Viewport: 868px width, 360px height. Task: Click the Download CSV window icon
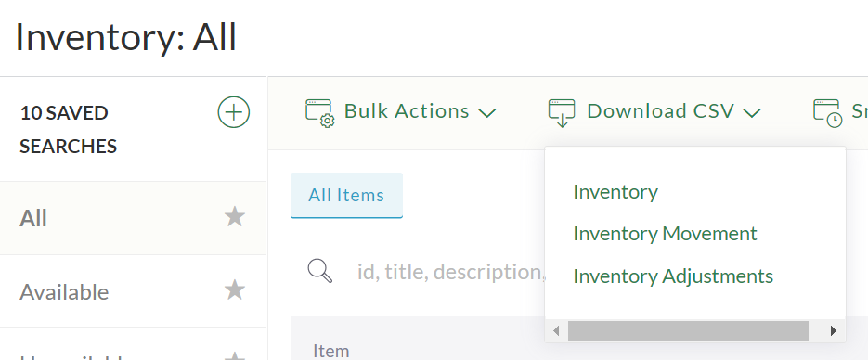(562, 113)
